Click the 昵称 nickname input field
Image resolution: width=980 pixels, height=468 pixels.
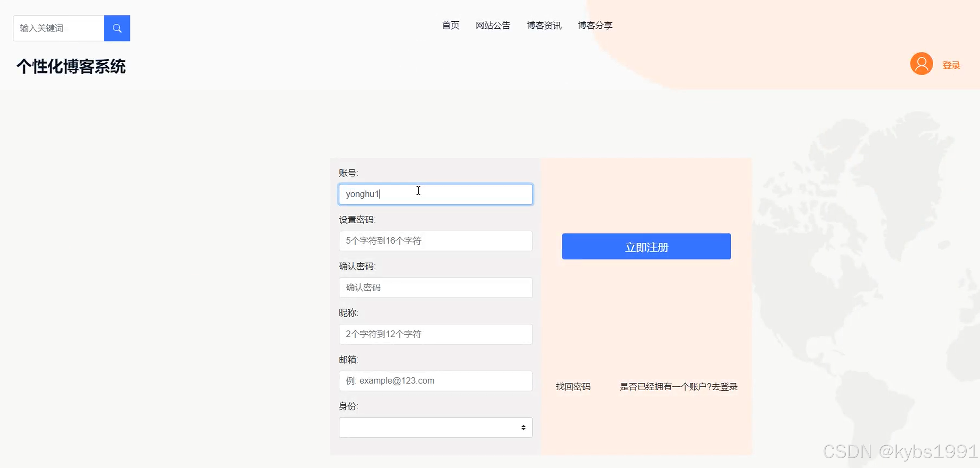(x=435, y=334)
